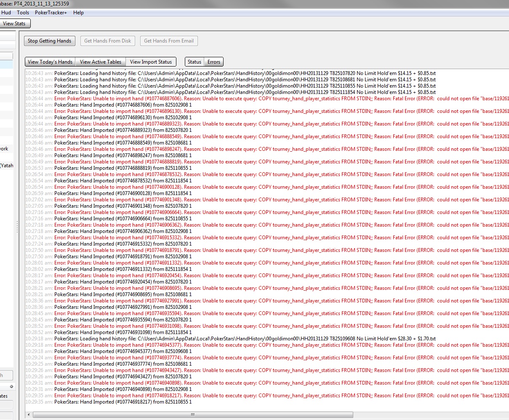Click the horizontal scrollbar thumb
This screenshot has width=509, height=420.
point(193,415)
